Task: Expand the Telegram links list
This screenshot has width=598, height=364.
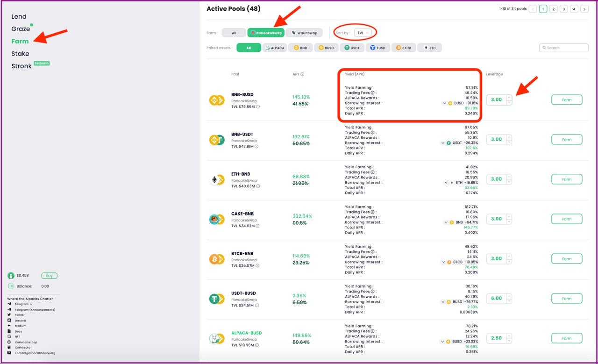Action: [x=31, y=304]
